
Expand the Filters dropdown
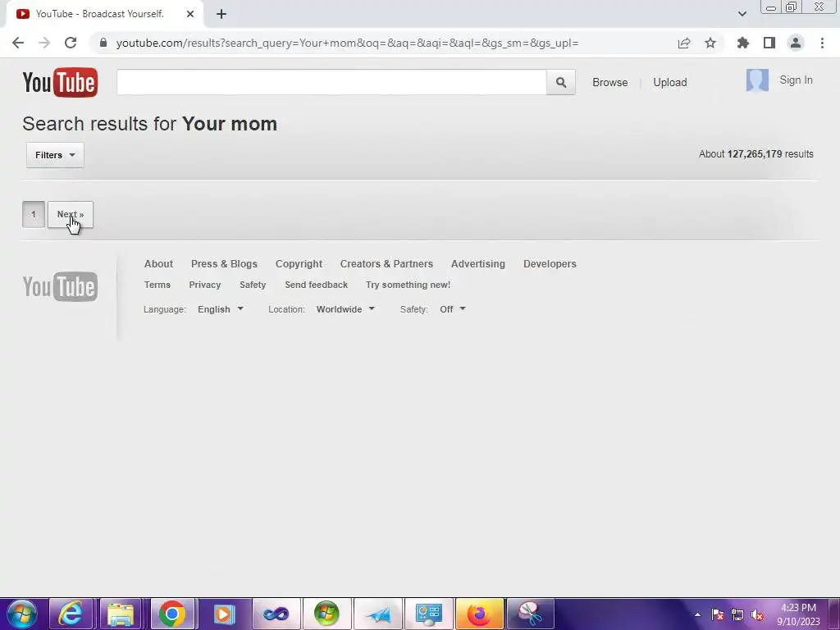point(55,155)
